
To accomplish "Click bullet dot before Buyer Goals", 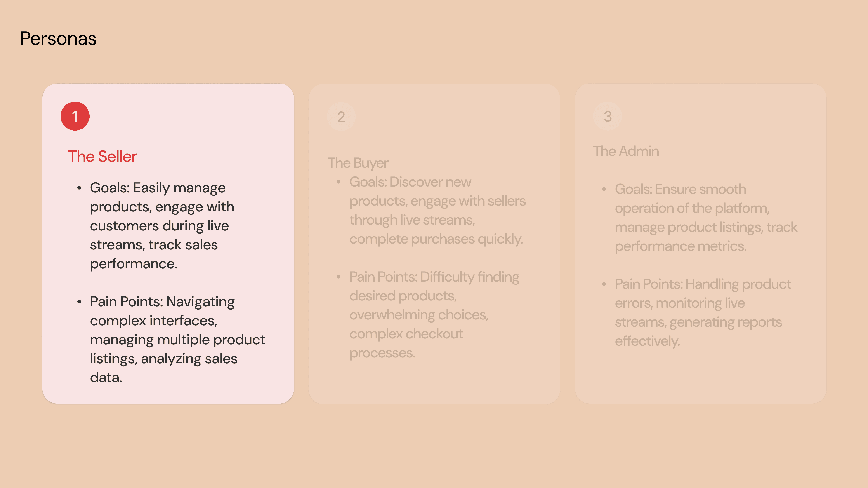I will coord(339,182).
